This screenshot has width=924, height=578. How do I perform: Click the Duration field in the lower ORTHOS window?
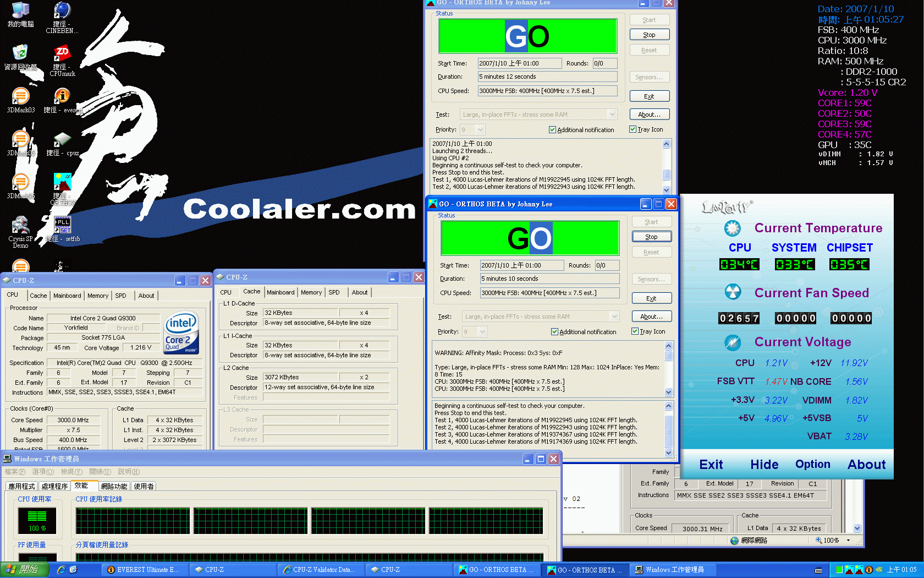tap(549, 279)
